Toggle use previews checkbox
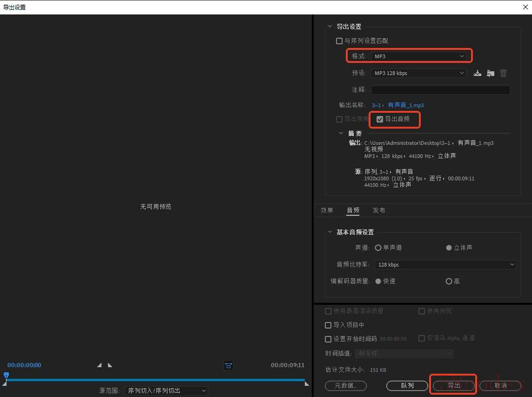 (x=422, y=311)
